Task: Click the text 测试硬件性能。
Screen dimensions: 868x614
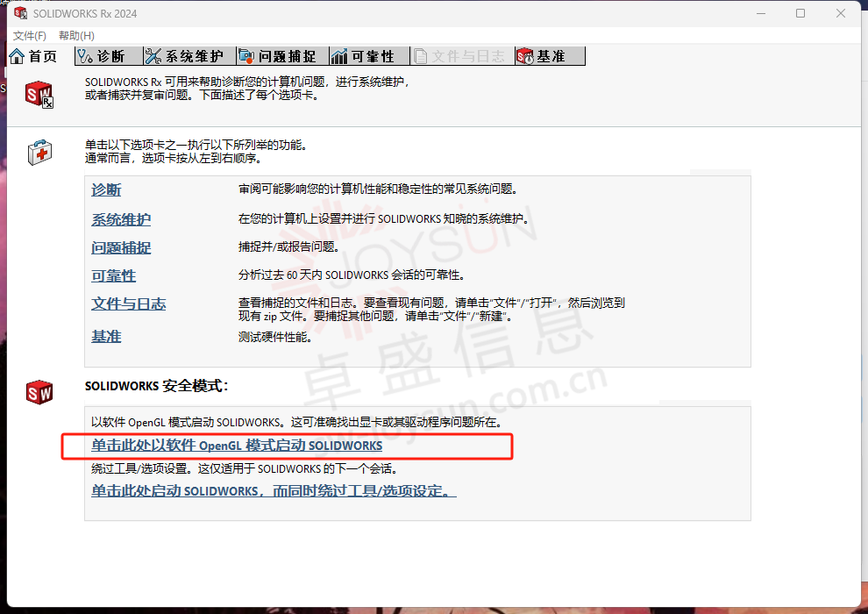Action: coord(275,337)
